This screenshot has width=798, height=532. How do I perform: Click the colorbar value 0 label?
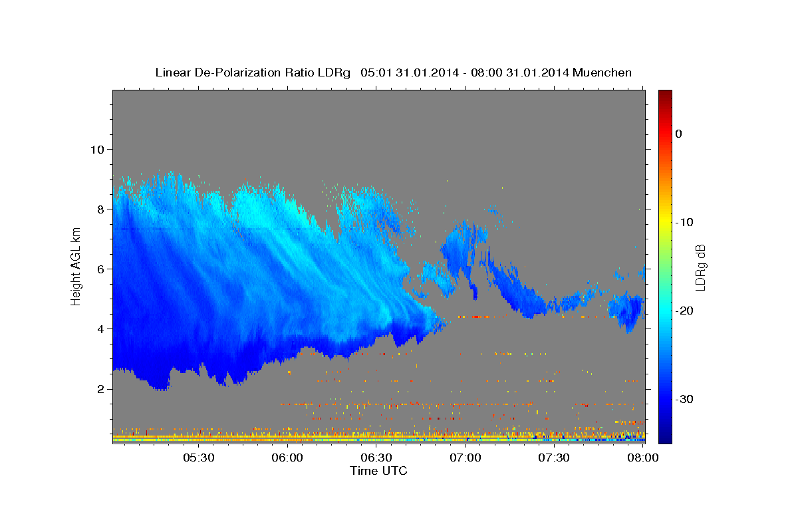click(x=679, y=134)
